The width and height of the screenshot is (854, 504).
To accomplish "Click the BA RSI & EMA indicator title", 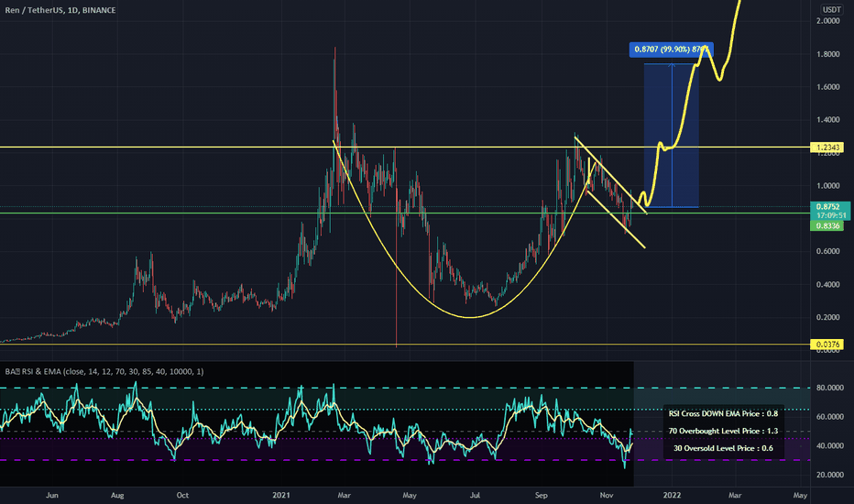I will coord(104,372).
